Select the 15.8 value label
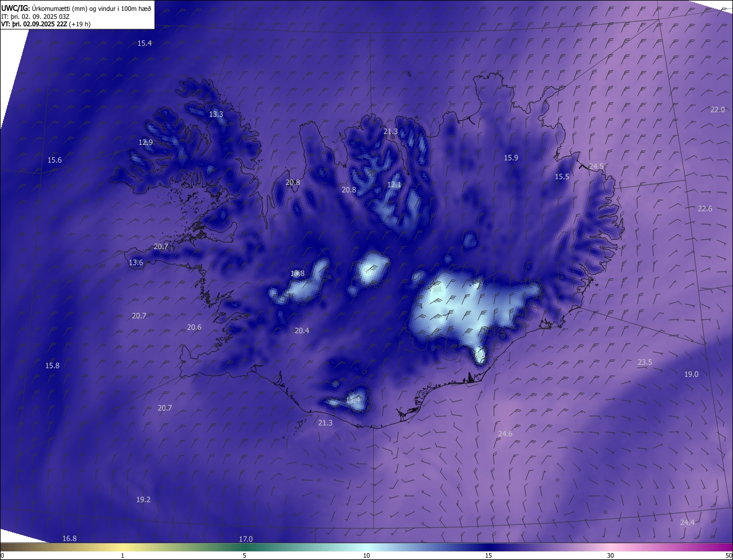 pos(52,366)
